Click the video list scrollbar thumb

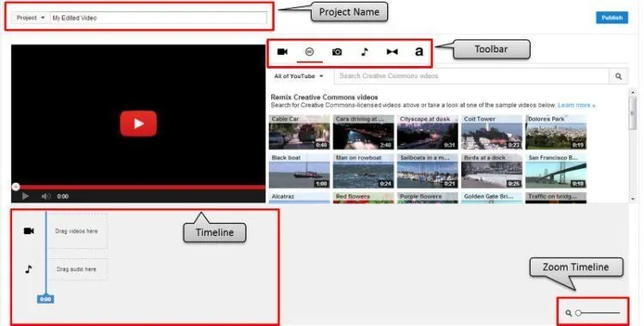633,112
